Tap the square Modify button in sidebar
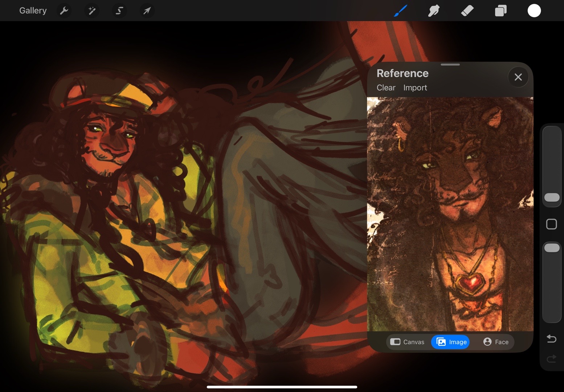Screen dimensions: 564x392 tap(552, 224)
